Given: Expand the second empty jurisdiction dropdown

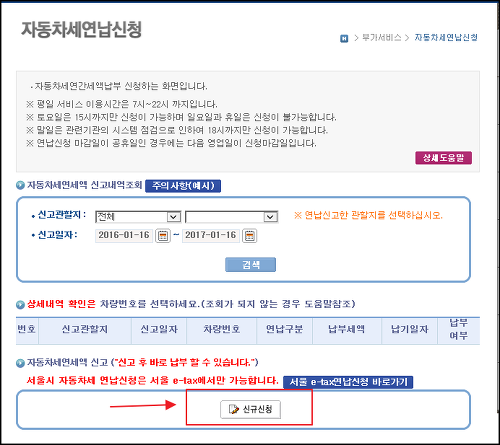Looking at the screenshot, I should (x=232, y=217).
